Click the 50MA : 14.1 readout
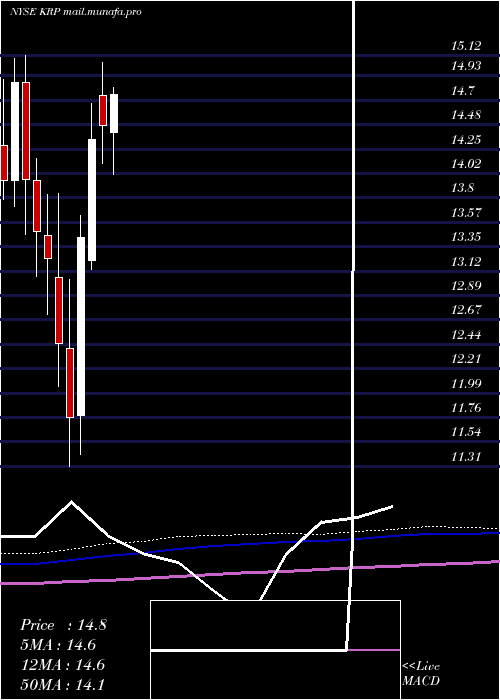500x700 pixels. pos(63,684)
